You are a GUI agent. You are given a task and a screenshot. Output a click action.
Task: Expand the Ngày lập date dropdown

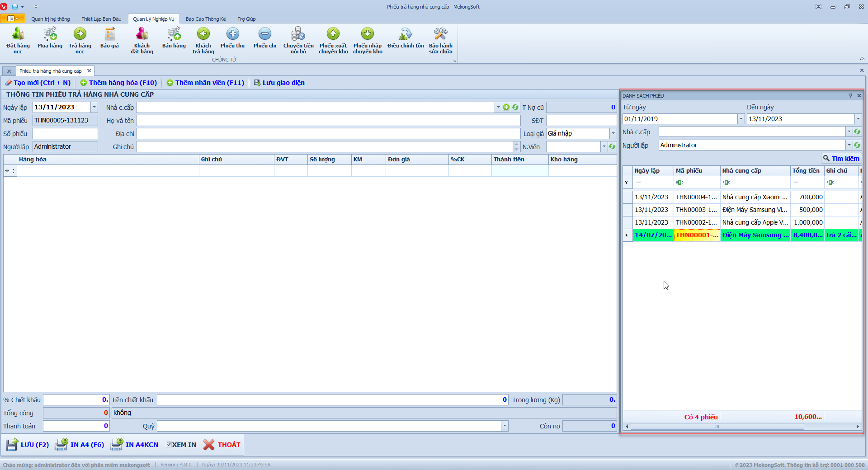(x=94, y=107)
